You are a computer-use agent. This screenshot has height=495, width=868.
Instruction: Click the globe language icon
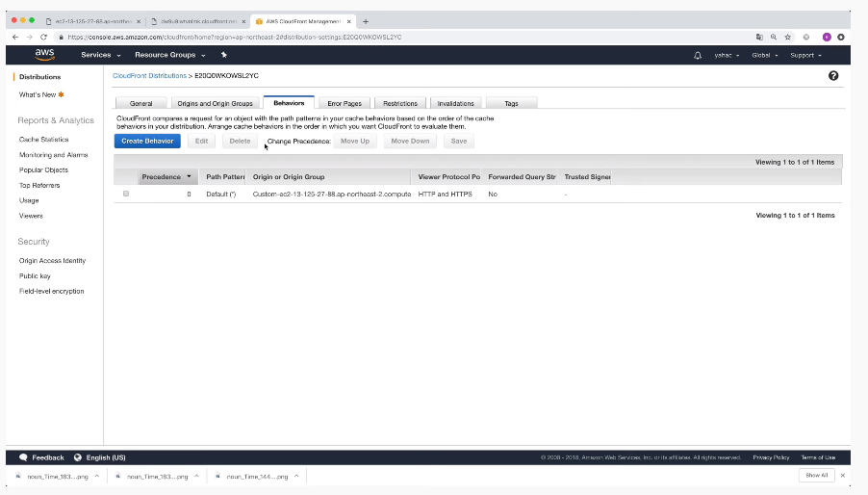click(x=78, y=457)
